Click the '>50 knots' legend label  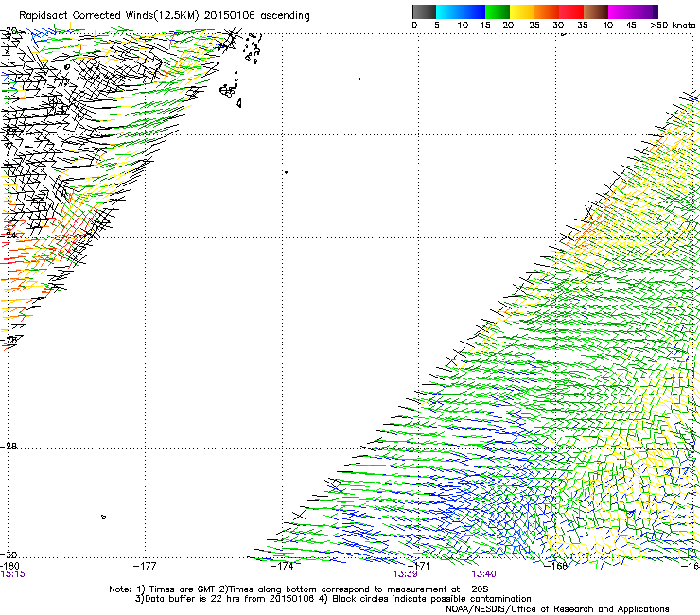tap(673, 26)
